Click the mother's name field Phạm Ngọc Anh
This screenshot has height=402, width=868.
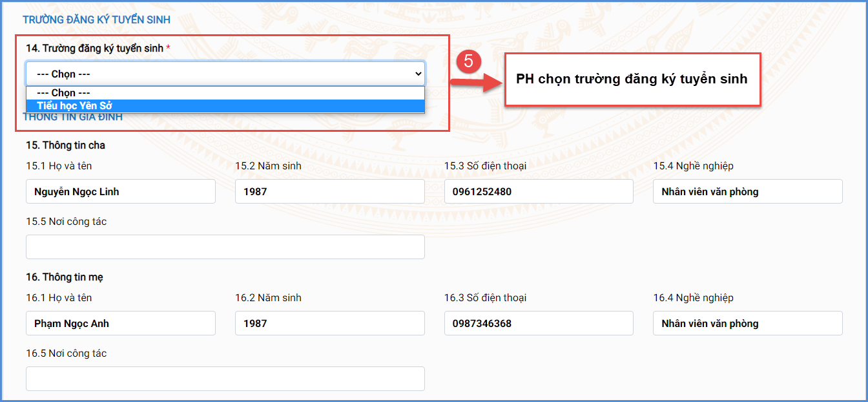121,324
